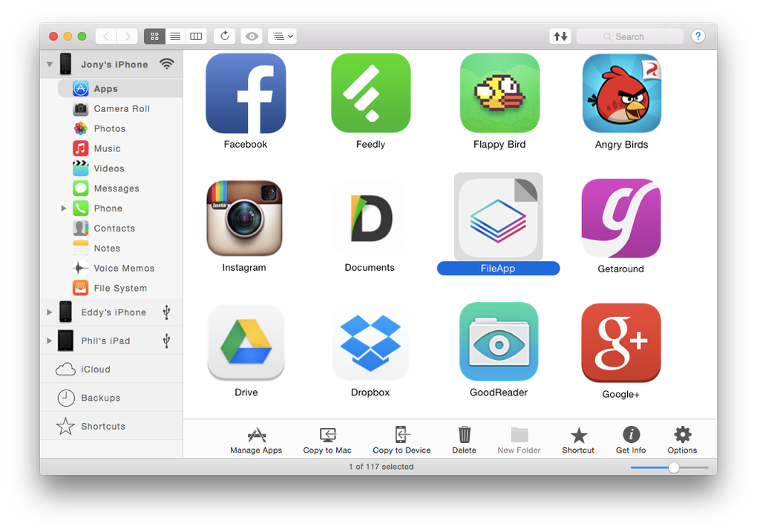Expand Phil's iPad entry

48,341
